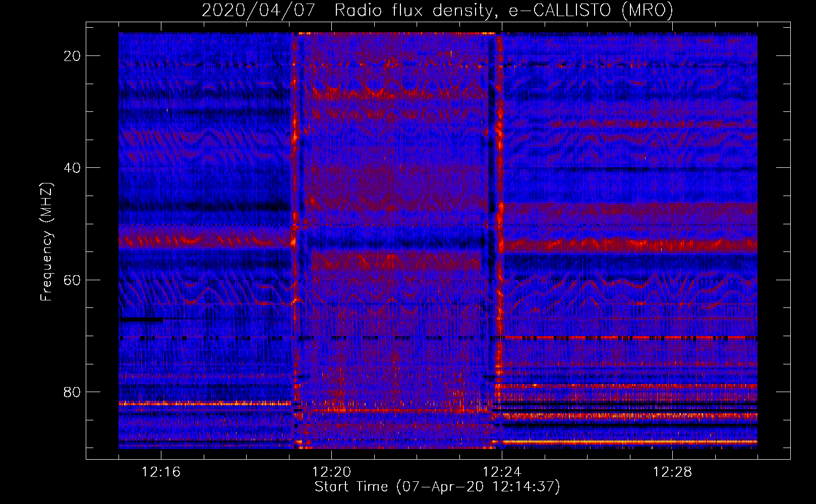Screen dimensions: 816x504
Task: Click the '12:28' time tick label
Action: [672, 472]
